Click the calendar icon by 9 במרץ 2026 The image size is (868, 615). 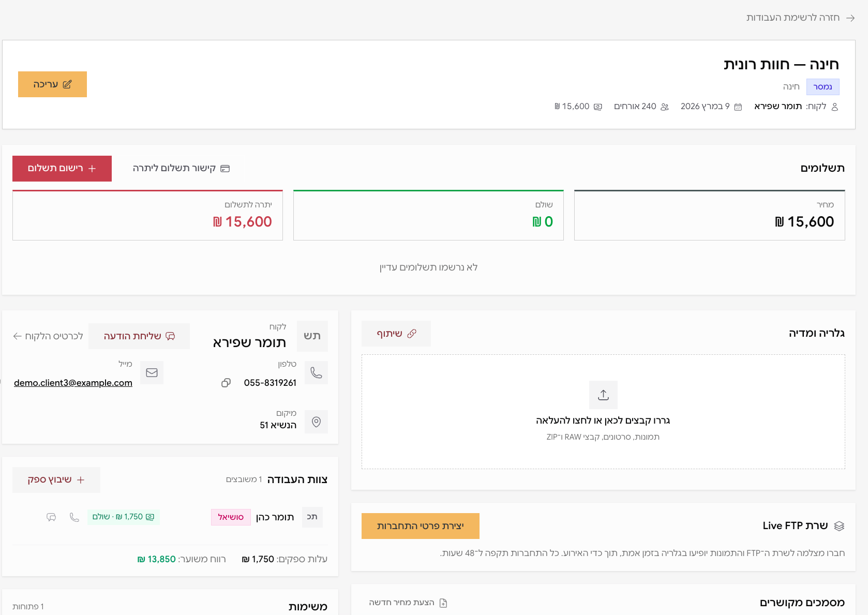click(738, 107)
